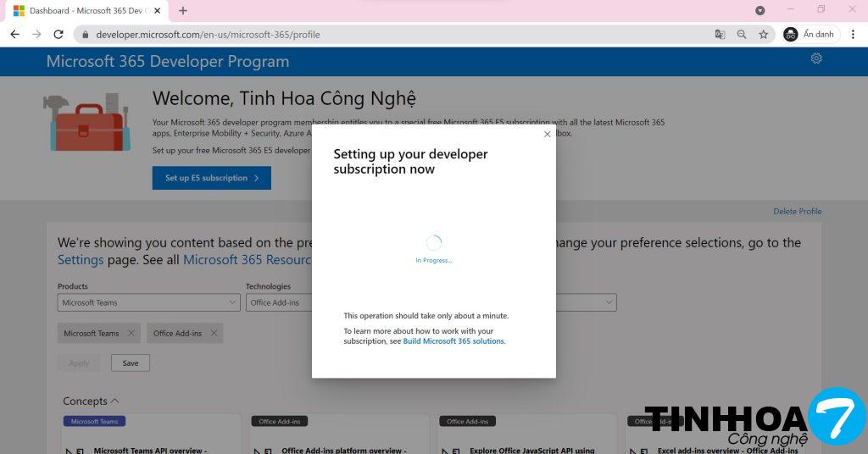The width and height of the screenshot is (868, 454).
Task: Click the translate page icon
Action: (x=720, y=35)
